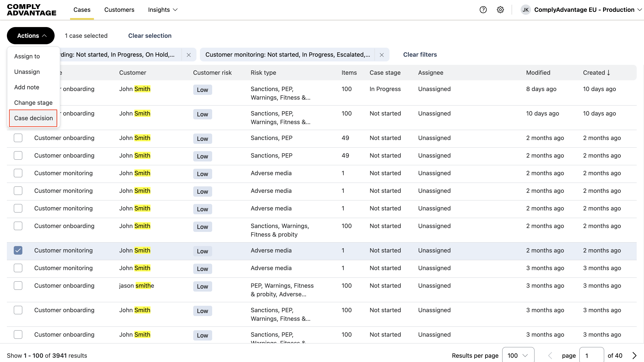Go to next page arrow

coord(634,355)
